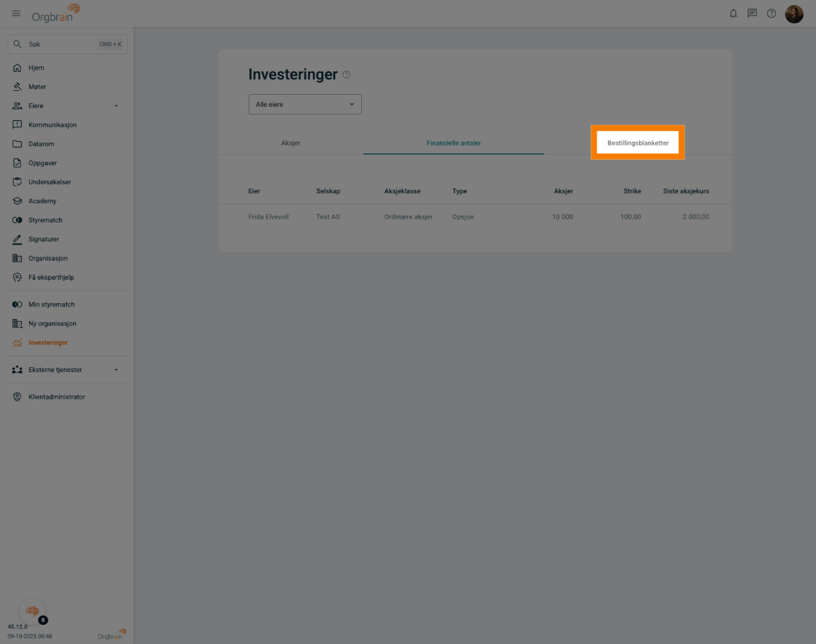Image resolution: width=816 pixels, height=644 pixels.
Task: Click the Kommunikasjon icon
Action: coord(17,125)
